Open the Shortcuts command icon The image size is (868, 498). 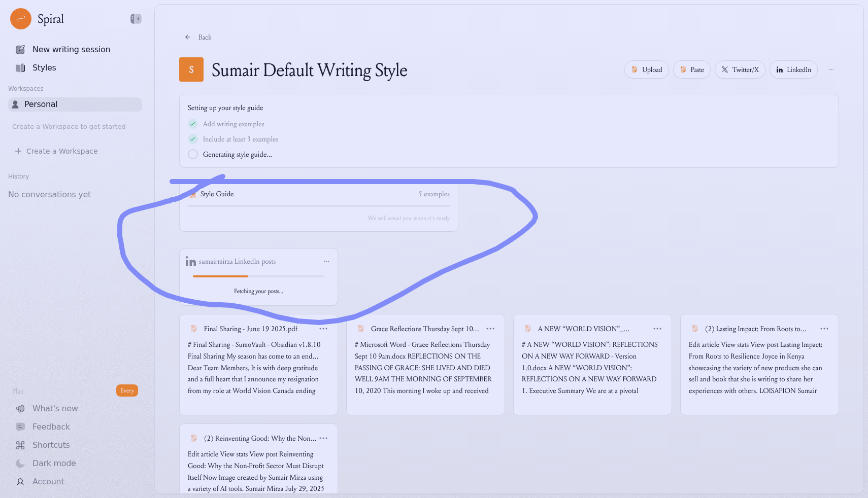point(20,445)
